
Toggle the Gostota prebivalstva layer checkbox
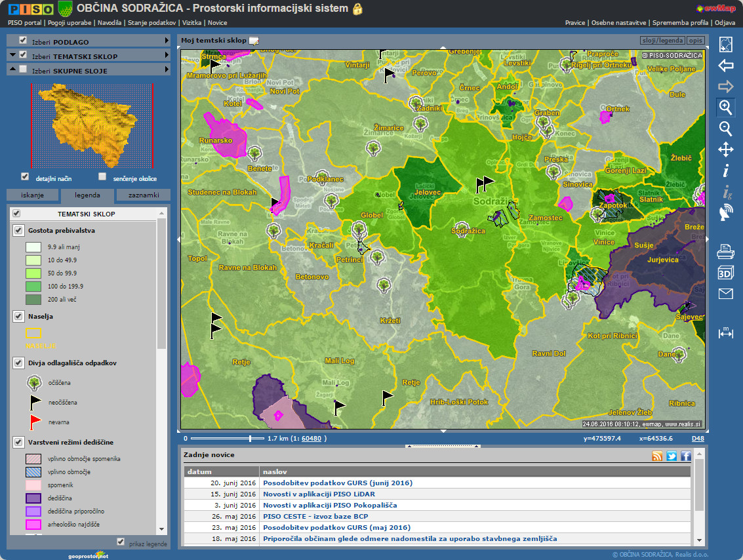[18, 230]
